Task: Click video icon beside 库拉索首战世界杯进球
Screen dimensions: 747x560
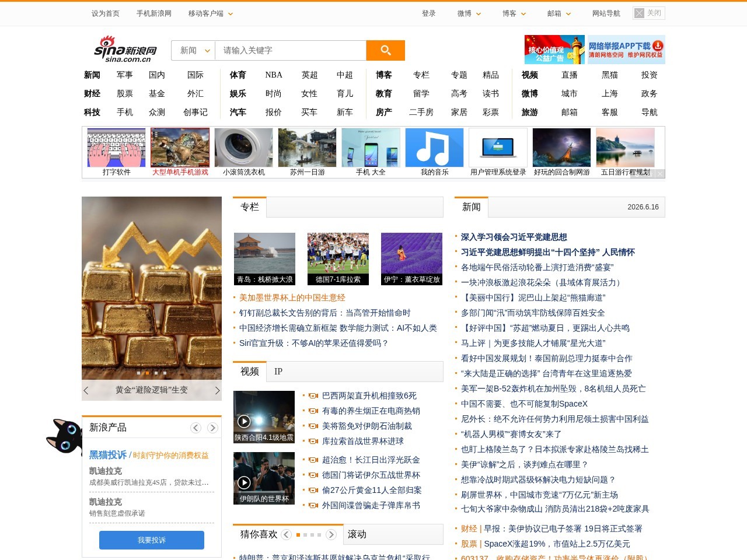Action: 313,441
